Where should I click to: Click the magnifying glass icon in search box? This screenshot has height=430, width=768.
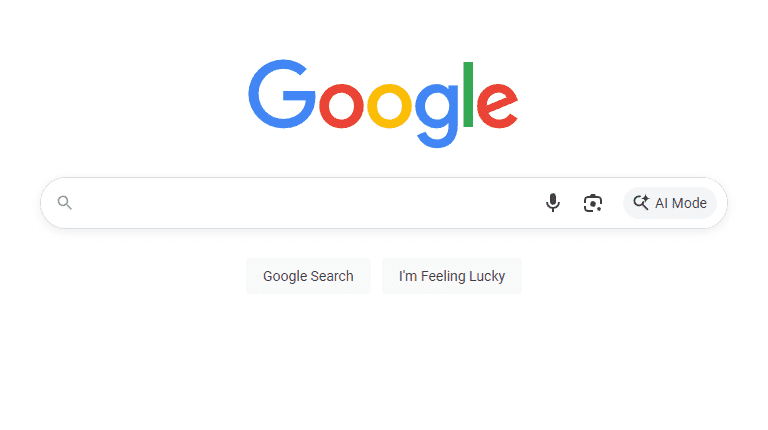click(x=65, y=202)
